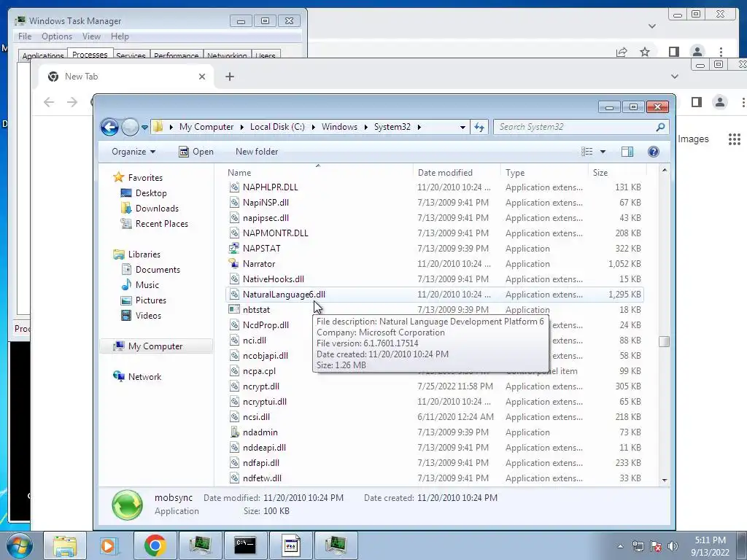Select file ndfetw.dll
The width and height of the screenshot is (747, 560).
pos(262,478)
